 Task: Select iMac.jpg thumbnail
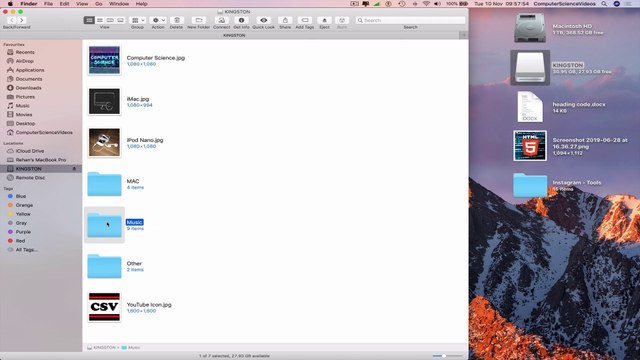click(104, 102)
